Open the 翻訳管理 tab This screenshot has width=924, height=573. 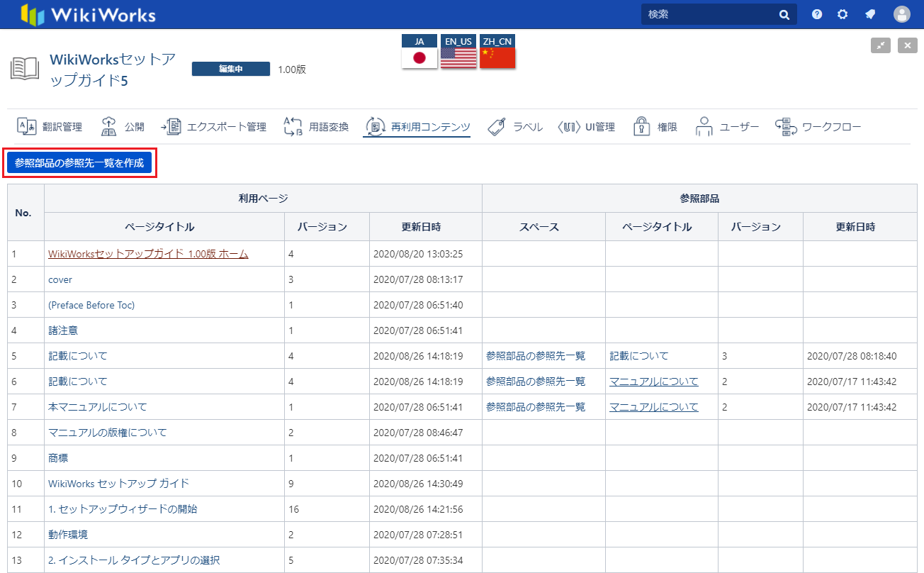click(x=50, y=127)
